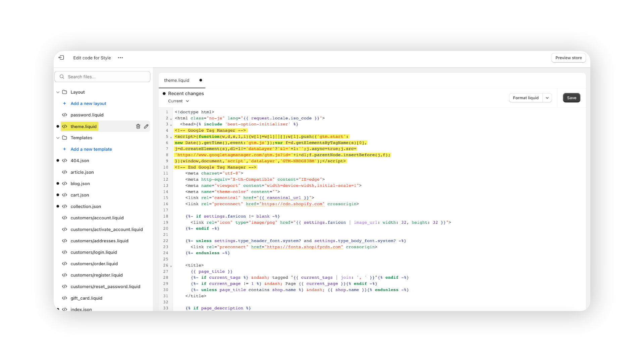Open cart.json template file
Screen dimensions: 644x362
point(80,195)
